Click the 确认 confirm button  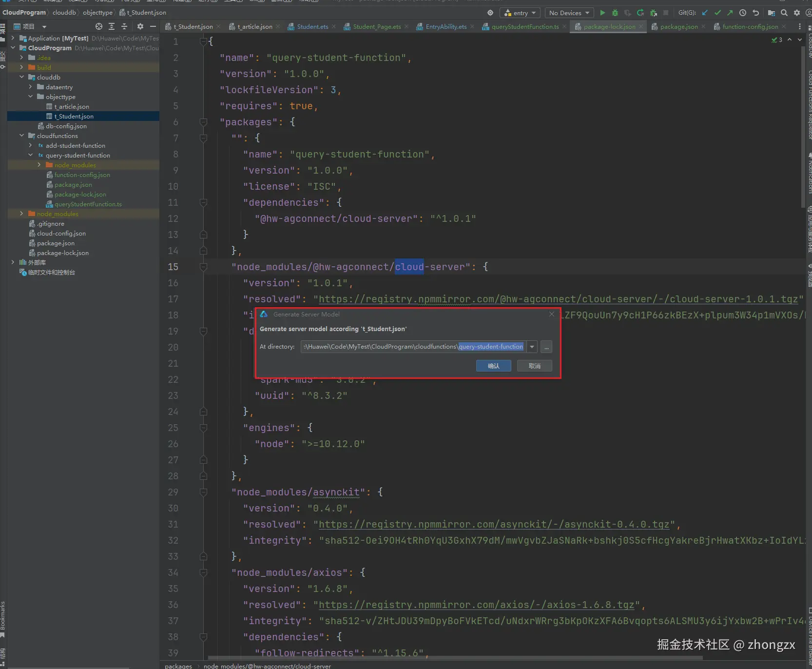click(493, 366)
